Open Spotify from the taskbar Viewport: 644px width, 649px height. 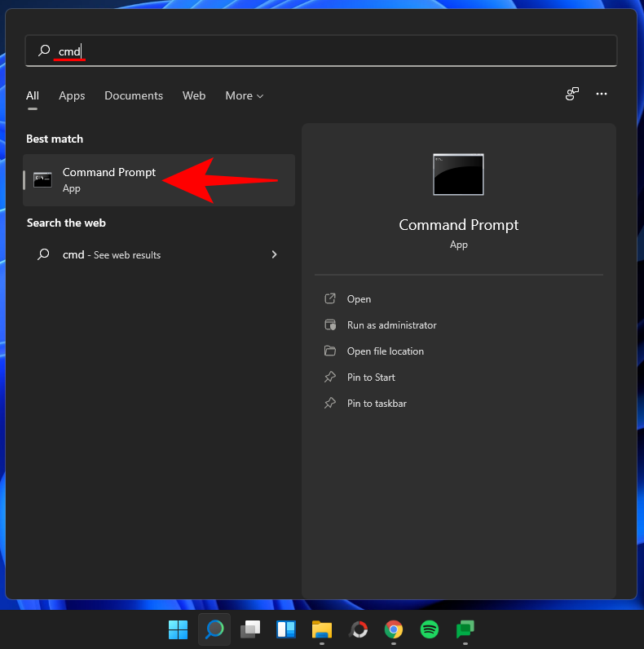tap(430, 629)
